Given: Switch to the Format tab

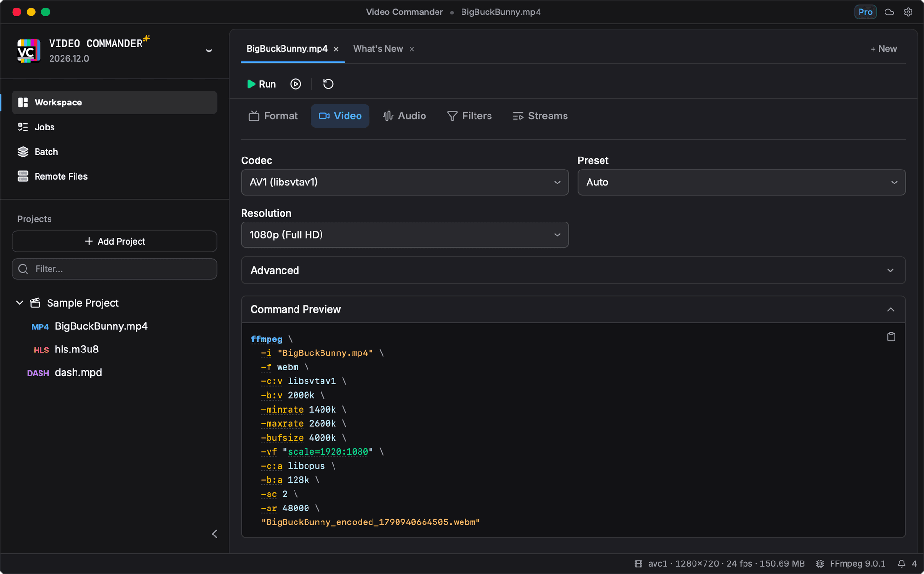Looking at the screenshot, I should pos(273,116).
